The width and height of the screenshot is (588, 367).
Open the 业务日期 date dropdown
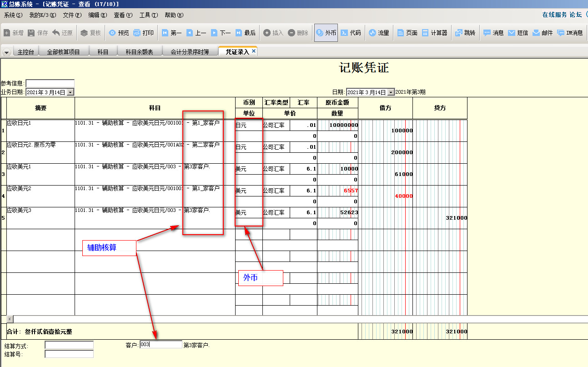coord(70,92)
